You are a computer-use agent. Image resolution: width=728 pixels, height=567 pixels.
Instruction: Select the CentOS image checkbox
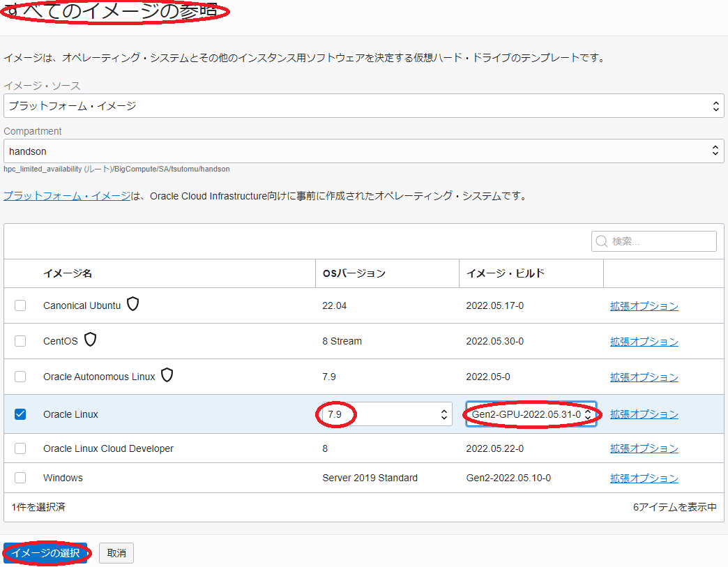coord(20,341)
